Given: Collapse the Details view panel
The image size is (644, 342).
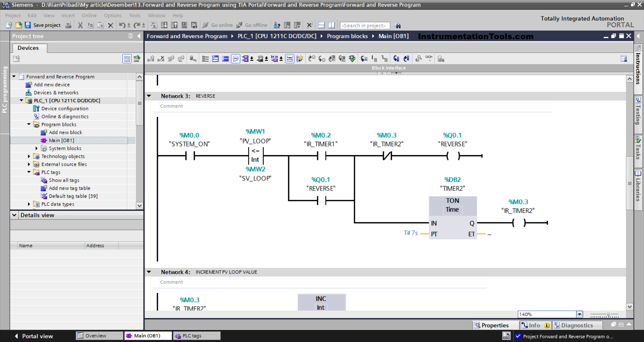Looking at the screenshot, I should (14, 215).
